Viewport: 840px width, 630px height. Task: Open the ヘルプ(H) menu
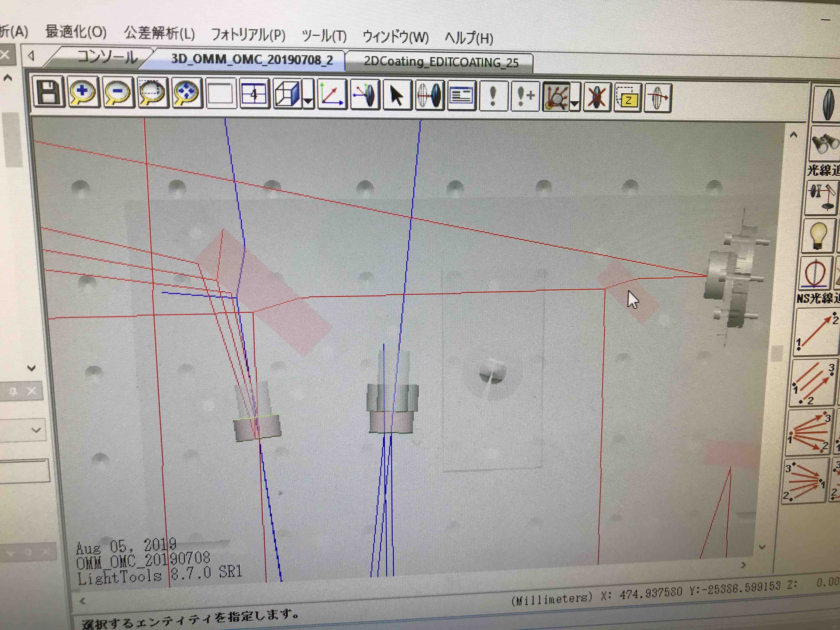click(x=469, y=38)
